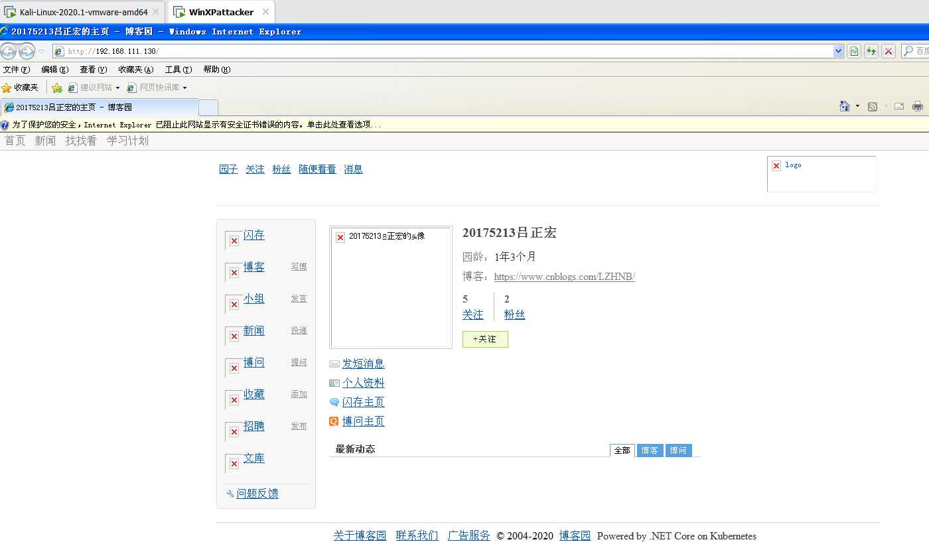Open recent pages dropdown arrow beside forward button
This screenshot has width=929, height=560.
click(42, 51)
